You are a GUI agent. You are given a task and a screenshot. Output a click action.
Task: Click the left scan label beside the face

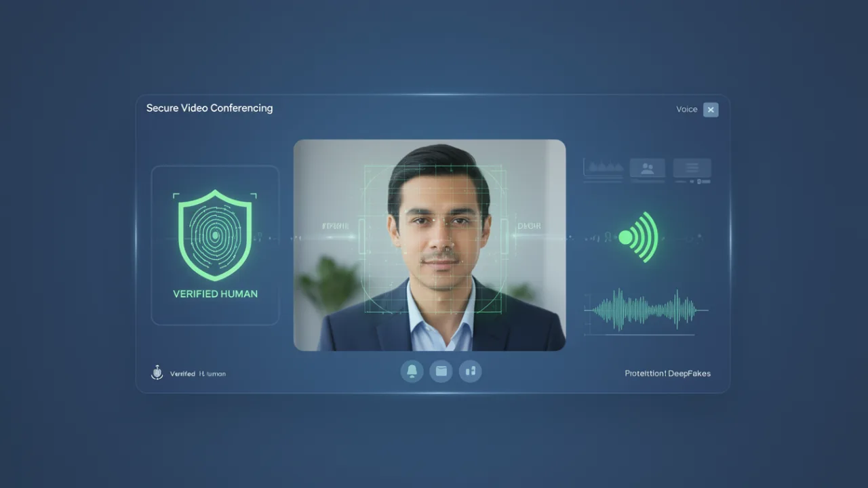point(336,226)
